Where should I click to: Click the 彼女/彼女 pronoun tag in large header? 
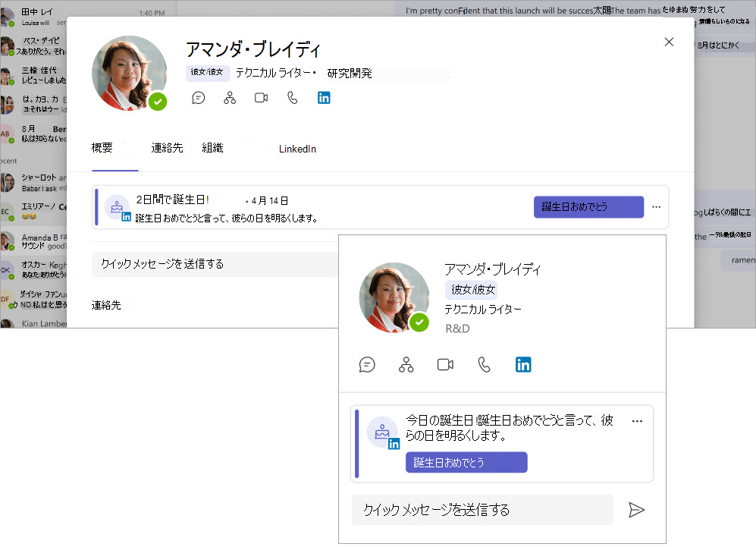click(x=207, y=72)
